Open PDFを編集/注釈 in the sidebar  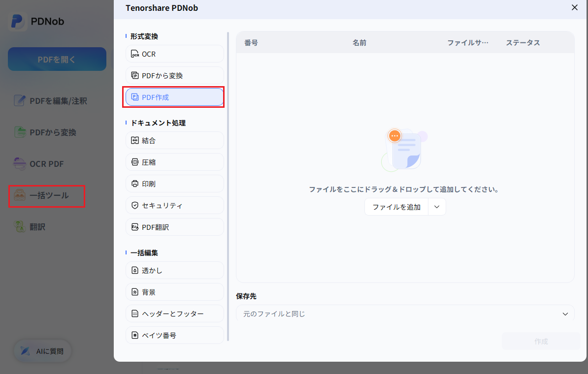(x=51, y=101)
